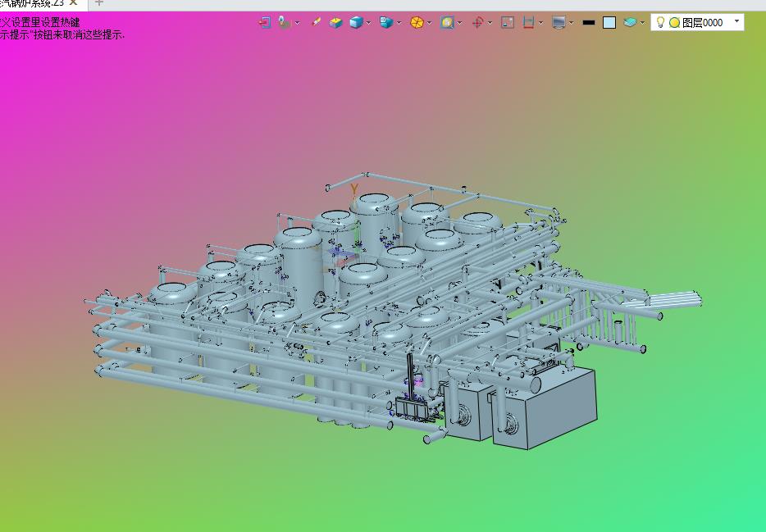766x532 pixels.
Task: Click the red crosshair target icon
Action: [x=478, y=22]
